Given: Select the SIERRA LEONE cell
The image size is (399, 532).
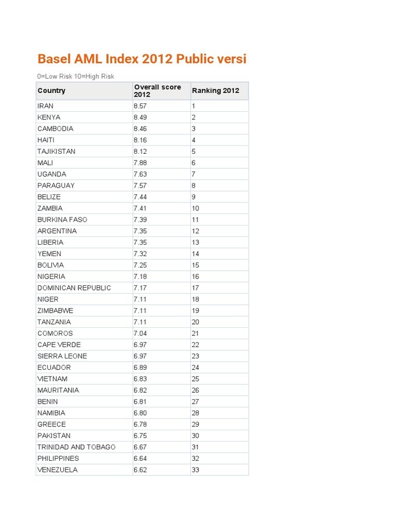Looking at the screenshot, I should tap(62, 356).
